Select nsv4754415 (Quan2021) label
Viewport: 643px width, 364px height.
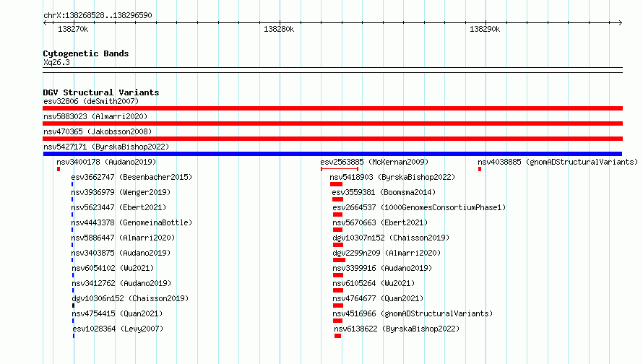117,313
